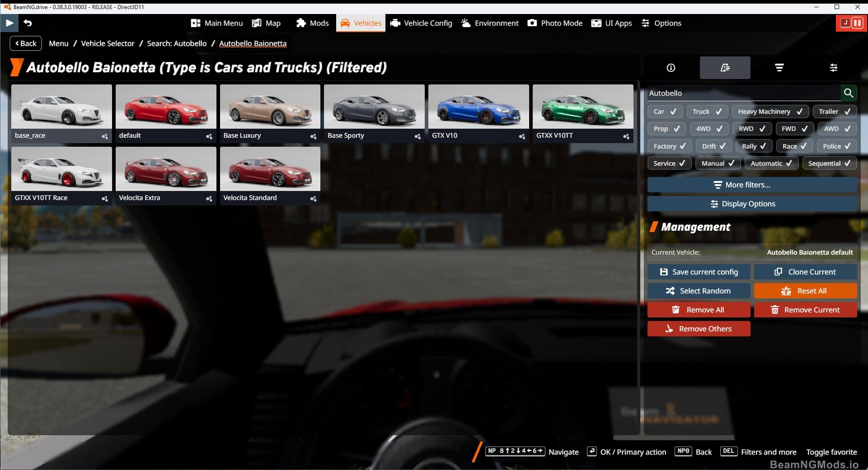Toggle the Sequential transmission filter

(x=830, y=163)
